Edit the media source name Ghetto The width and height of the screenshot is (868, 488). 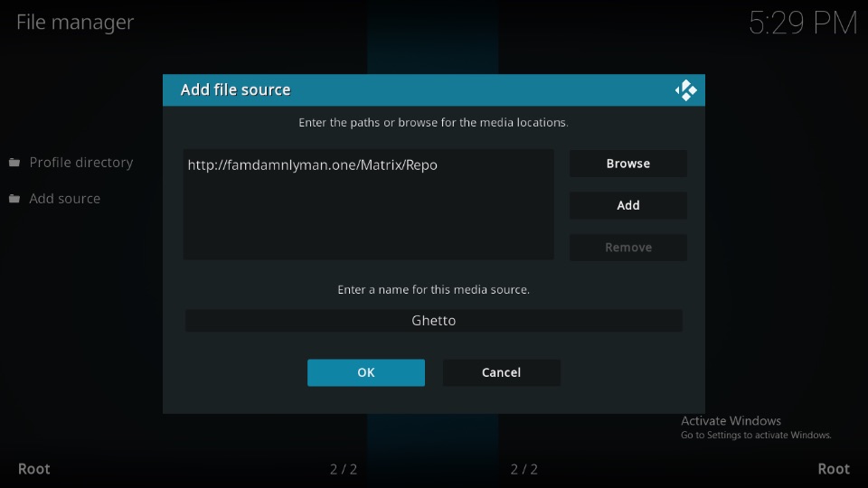click(433, 320)
